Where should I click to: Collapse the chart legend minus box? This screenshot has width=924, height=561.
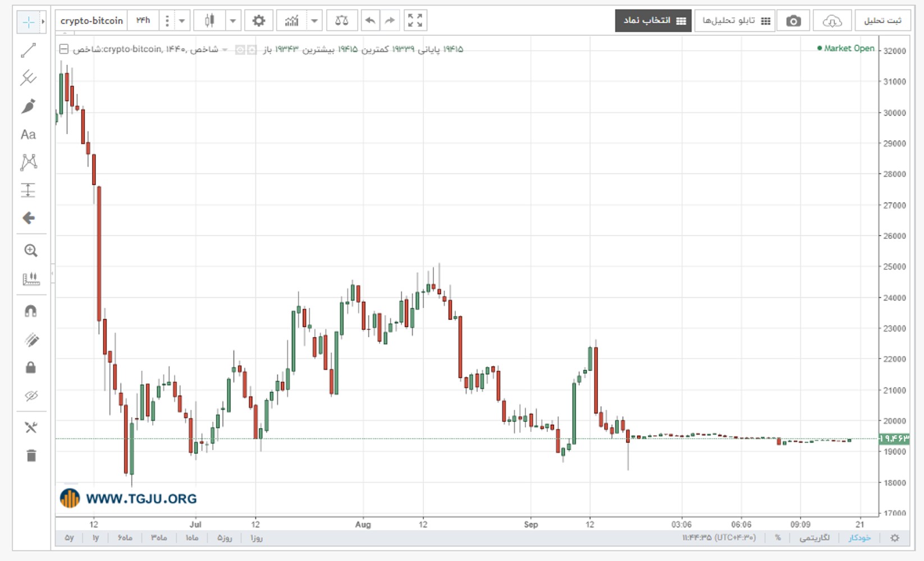tap(64, 49)
